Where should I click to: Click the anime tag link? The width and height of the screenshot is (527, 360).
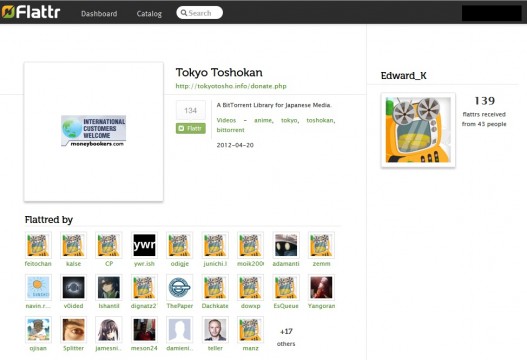[263, 120]
